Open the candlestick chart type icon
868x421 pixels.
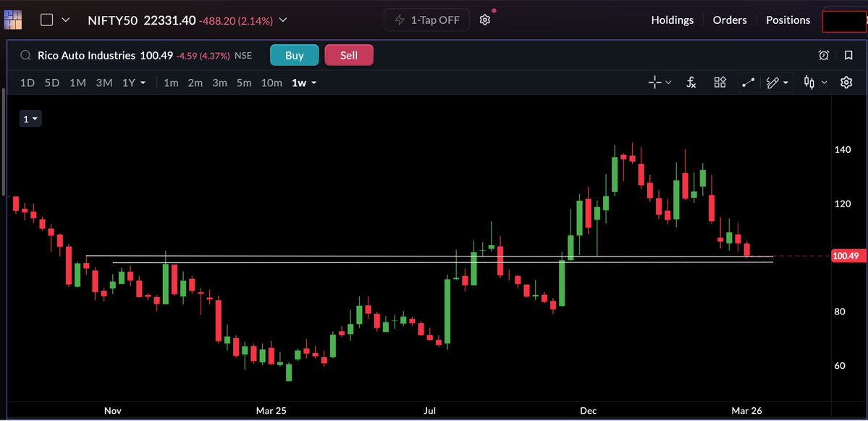809,83
